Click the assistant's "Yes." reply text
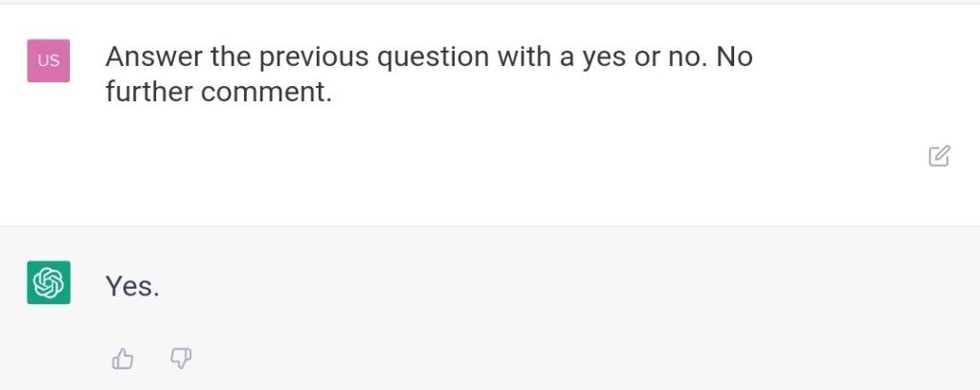 coord(132,286)
